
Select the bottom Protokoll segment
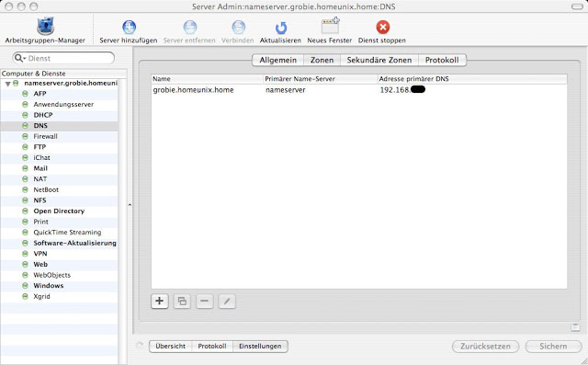[212, 347]
